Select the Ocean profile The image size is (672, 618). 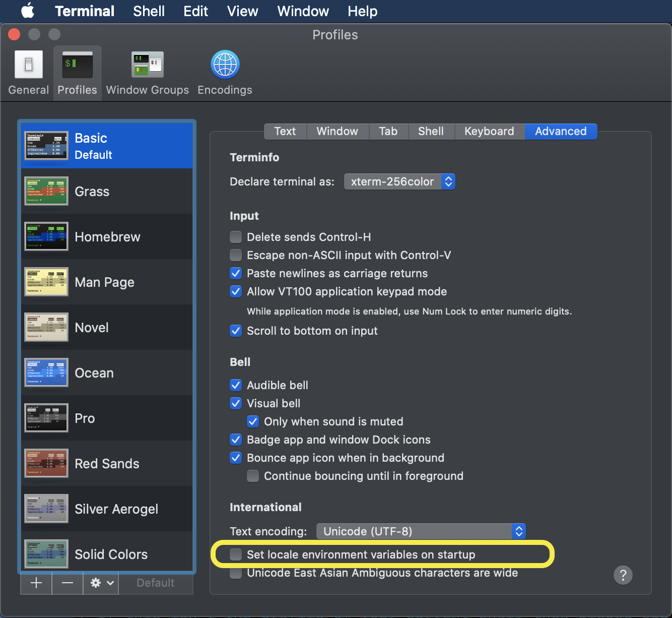[107, 373]
